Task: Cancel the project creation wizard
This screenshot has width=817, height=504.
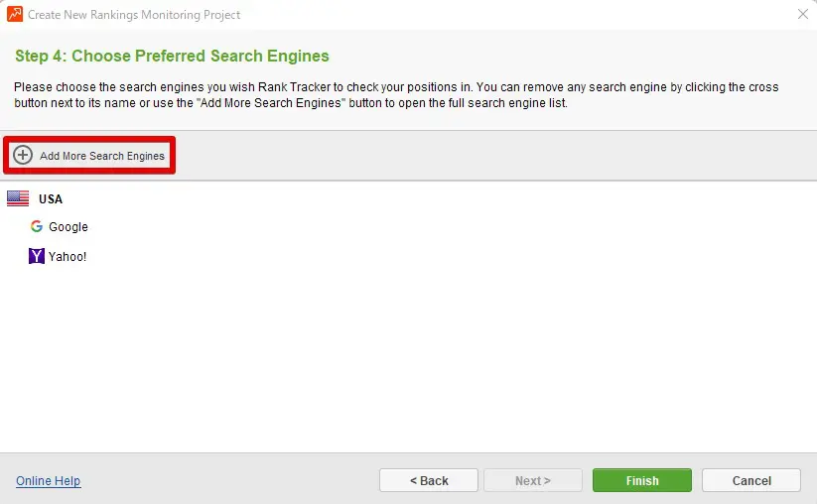Action: [750, 480]
